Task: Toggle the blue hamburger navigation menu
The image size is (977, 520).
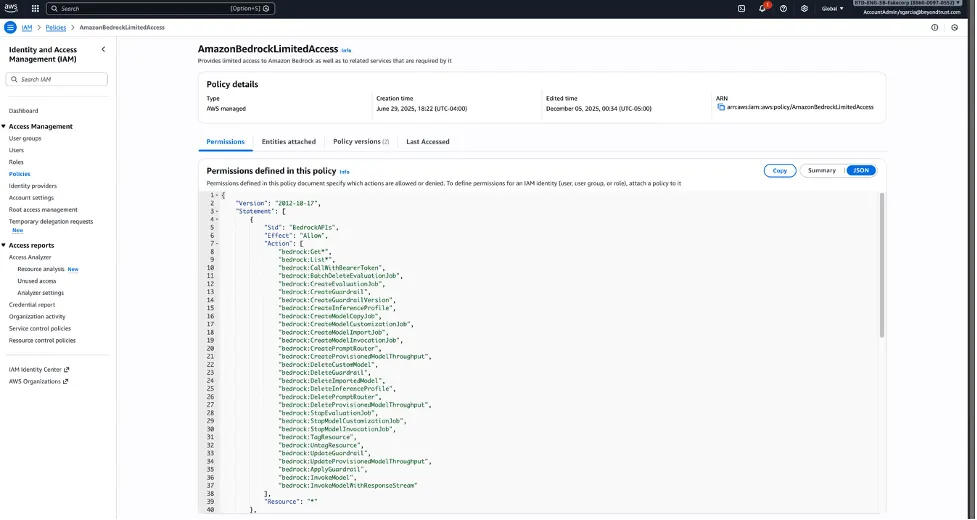Action: point(10,27)
